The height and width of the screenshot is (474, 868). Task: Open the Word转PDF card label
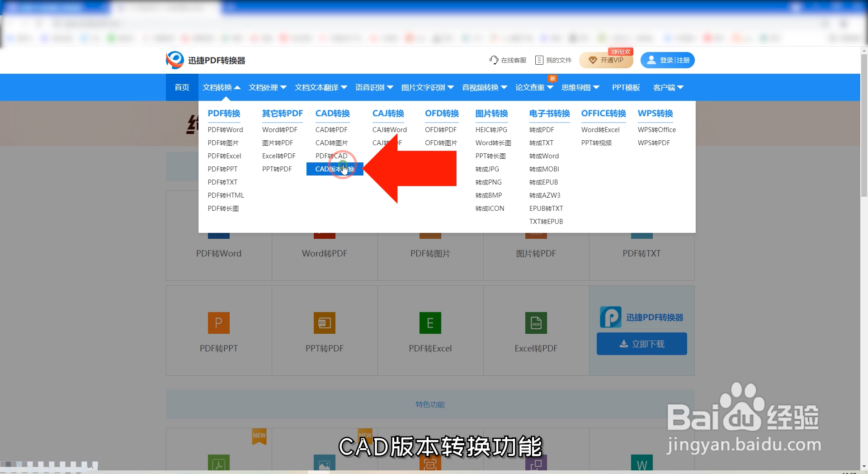pyautogui.click(x=325, y=254)
